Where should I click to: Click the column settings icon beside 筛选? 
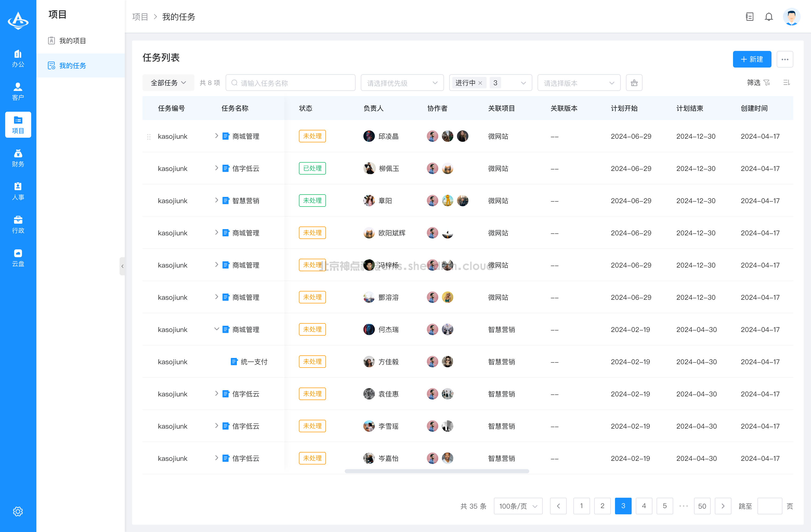tap(787, 83)
